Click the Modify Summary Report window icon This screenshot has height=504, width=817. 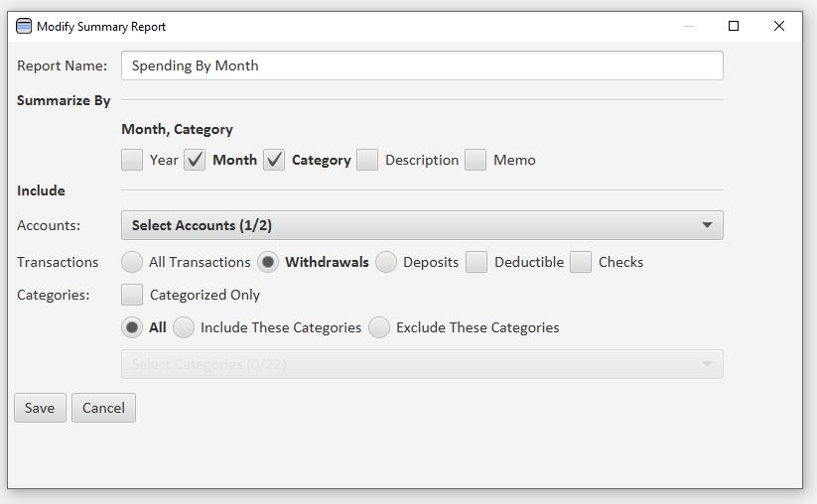click(x=24, y=27)
